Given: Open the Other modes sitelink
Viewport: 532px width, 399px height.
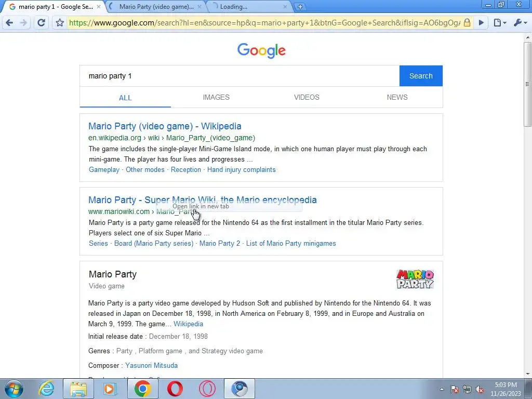Looking at the screenshot, I should coord(145,170).
